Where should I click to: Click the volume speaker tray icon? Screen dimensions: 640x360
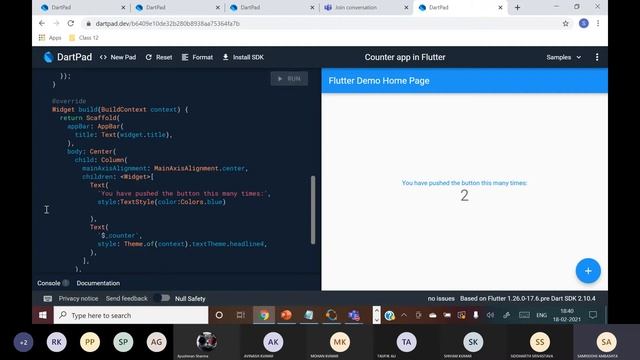[x=490, y=315]
